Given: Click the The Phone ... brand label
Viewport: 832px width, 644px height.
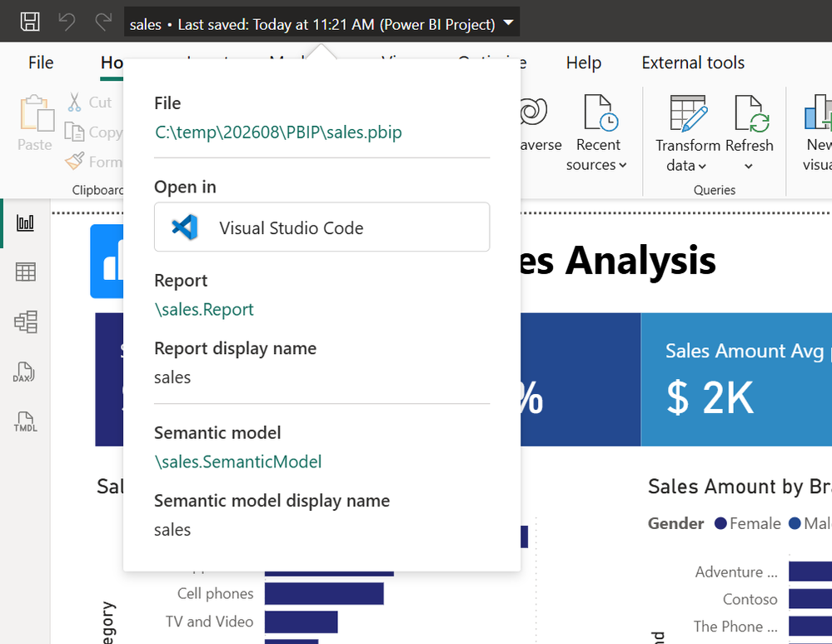Looking at the screenshot, I should [x=735, y=627].
